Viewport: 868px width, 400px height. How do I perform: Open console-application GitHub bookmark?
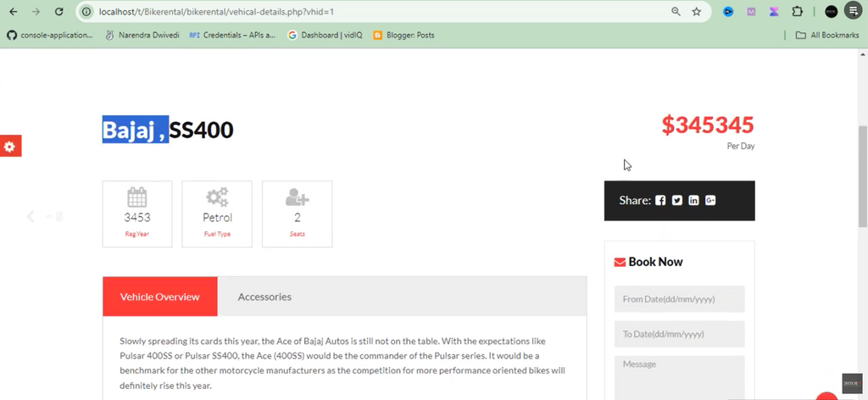[50, 35]
